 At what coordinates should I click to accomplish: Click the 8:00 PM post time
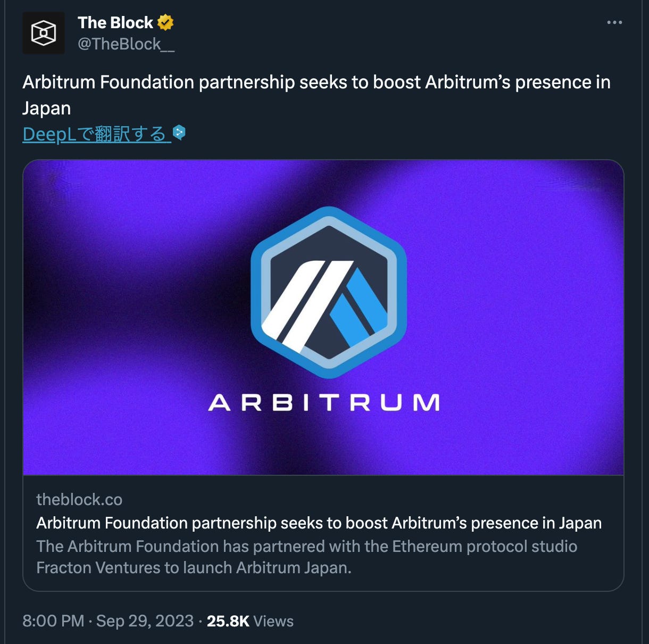(x=53, y=621)
